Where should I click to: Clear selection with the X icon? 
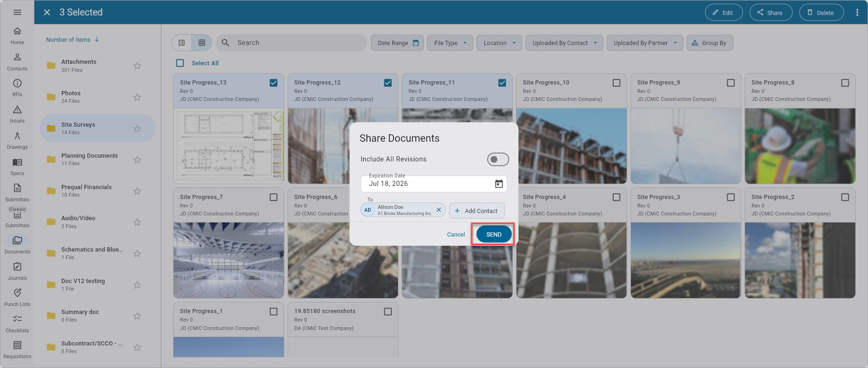[47, 12]
